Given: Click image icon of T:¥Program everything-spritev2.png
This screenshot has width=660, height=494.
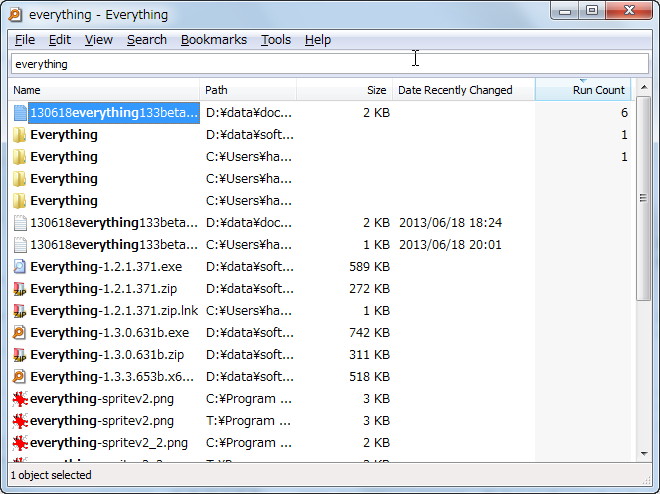Looking at the screenshot, I should (x=20, y=420).
